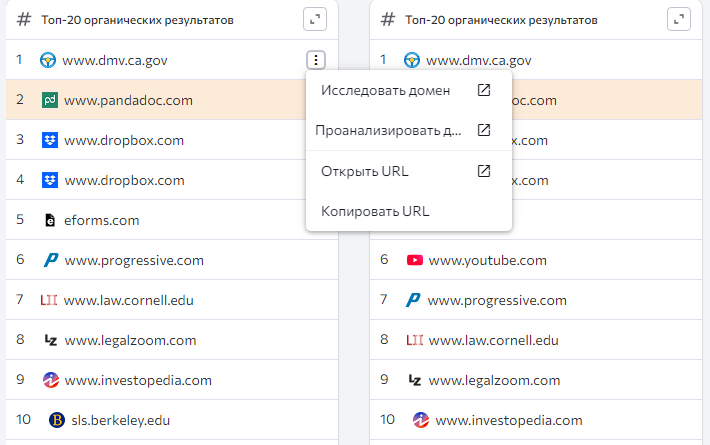Open www.law.cornell.edu link in left row 7
The width and height of the screenshot is (710, 445).
coord(129,300)
